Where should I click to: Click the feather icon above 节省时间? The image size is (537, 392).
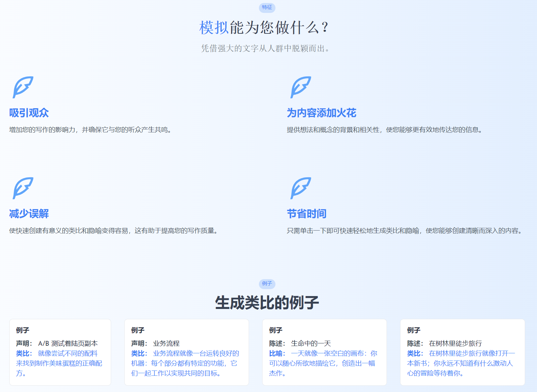click(x=301, y=188)
